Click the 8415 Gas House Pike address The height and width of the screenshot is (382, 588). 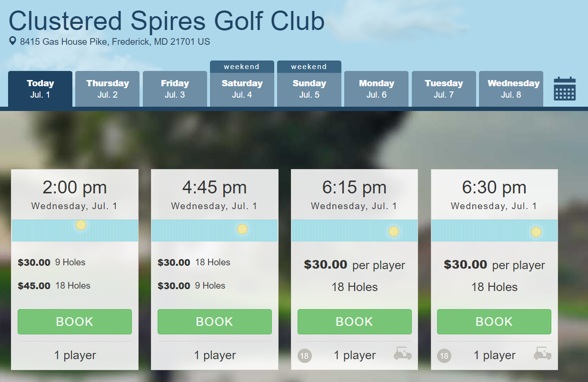tap(115, 42)
